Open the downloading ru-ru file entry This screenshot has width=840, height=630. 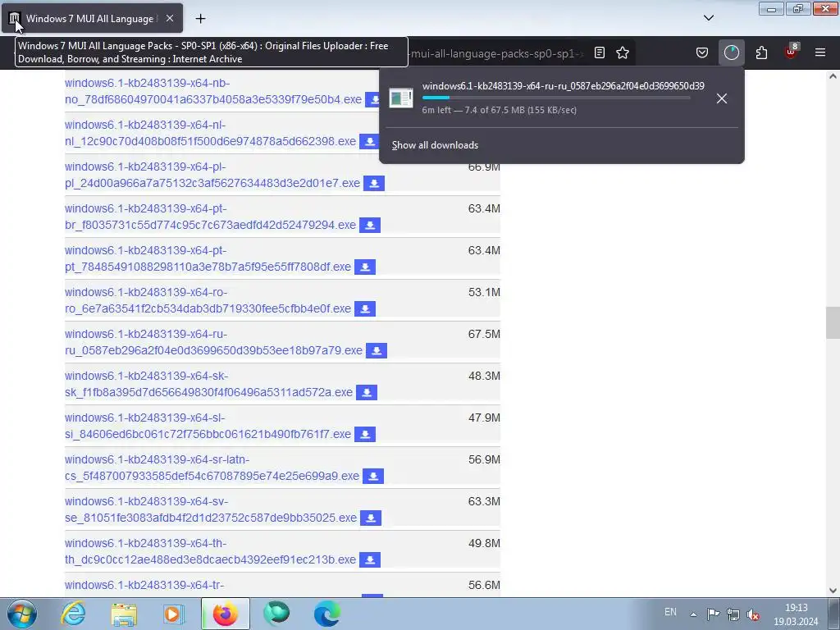[x=546, y=98]
